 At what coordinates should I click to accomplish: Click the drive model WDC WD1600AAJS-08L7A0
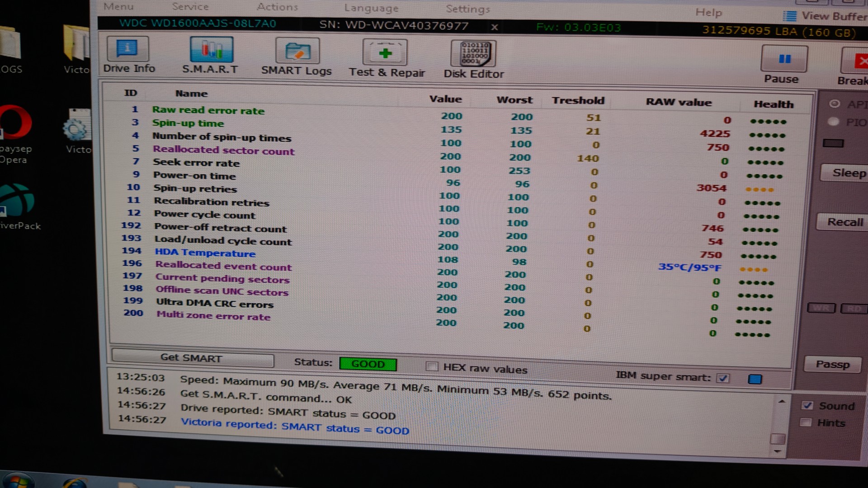198,23
